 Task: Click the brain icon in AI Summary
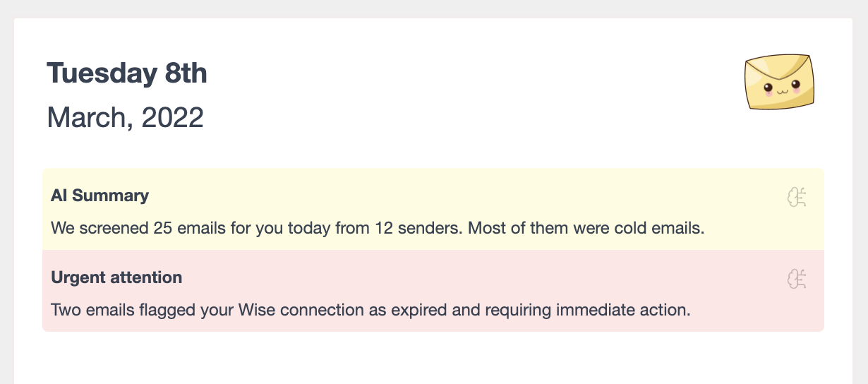click(796, 197)
